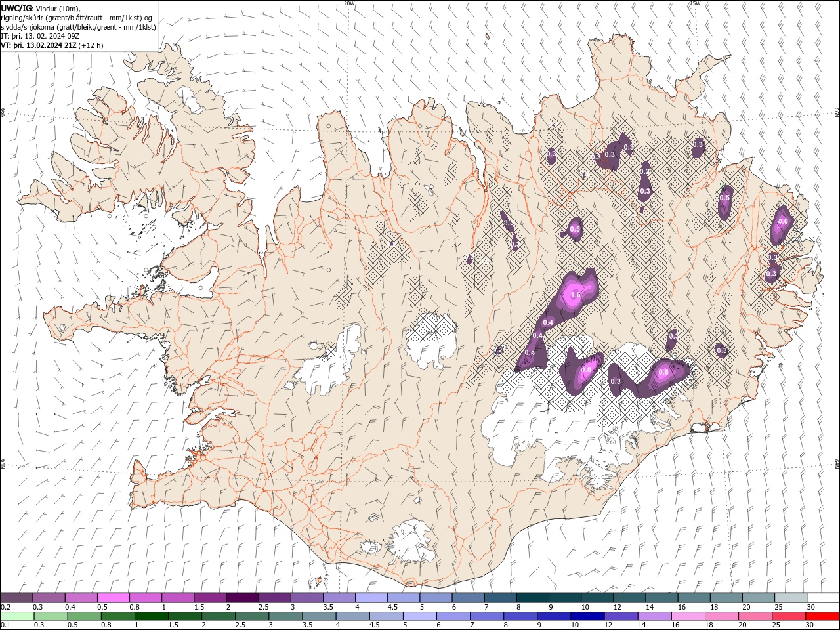
Task: Click the white top-row swatch labeled 30
Action: (823, 598)
